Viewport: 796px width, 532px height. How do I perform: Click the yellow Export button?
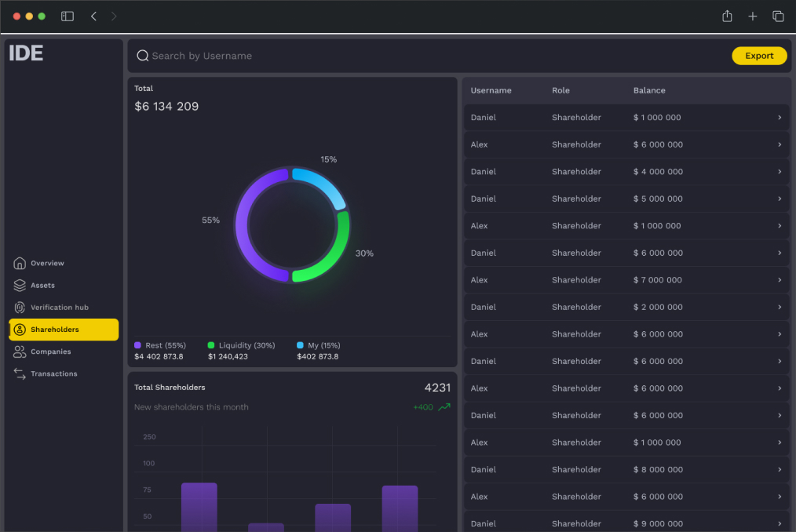coord(759,56)
